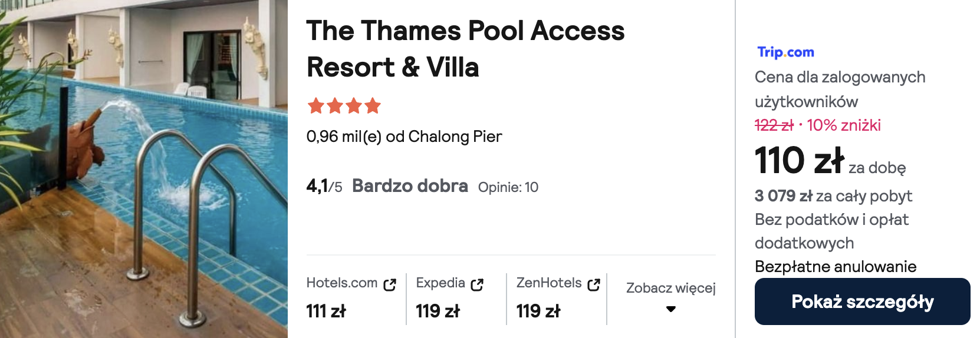Click the Bezpłatne anulowanie text
Screen dimensions: 980x338
(x=835, y=267)
